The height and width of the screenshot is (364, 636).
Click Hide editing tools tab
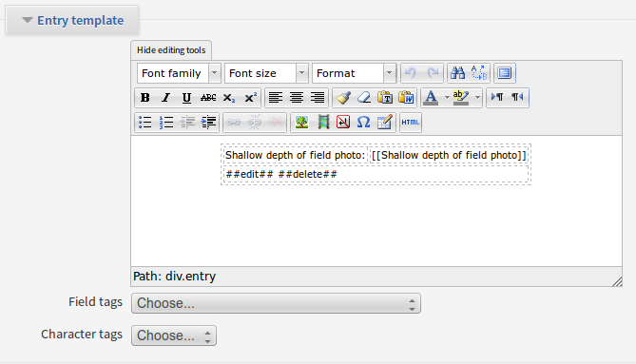171,50
